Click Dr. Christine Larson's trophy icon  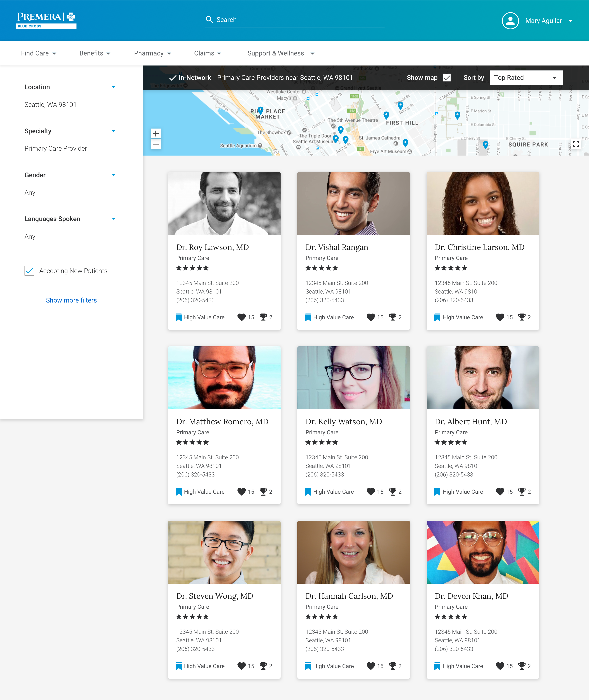(522, 317)
